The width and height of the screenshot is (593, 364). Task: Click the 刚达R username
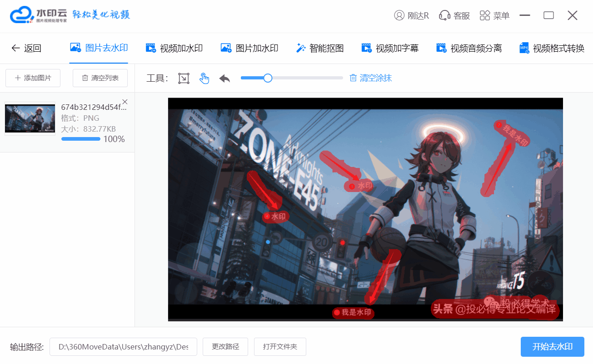coord(418,16)
